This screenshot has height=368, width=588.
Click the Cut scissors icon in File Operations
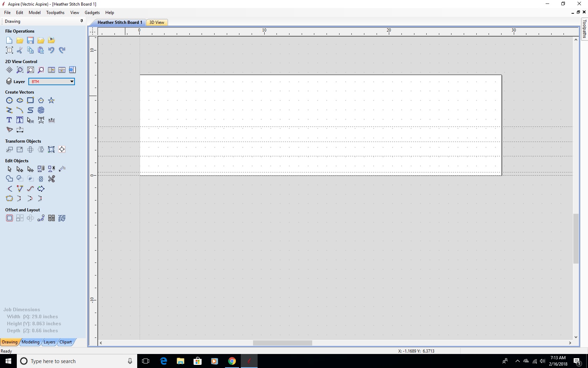click(x=20, y=50)
